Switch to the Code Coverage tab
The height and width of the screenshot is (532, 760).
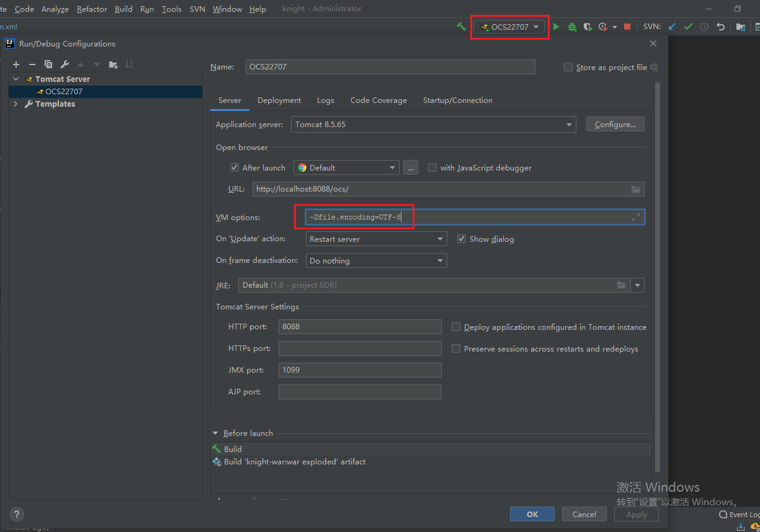(378, 100)
